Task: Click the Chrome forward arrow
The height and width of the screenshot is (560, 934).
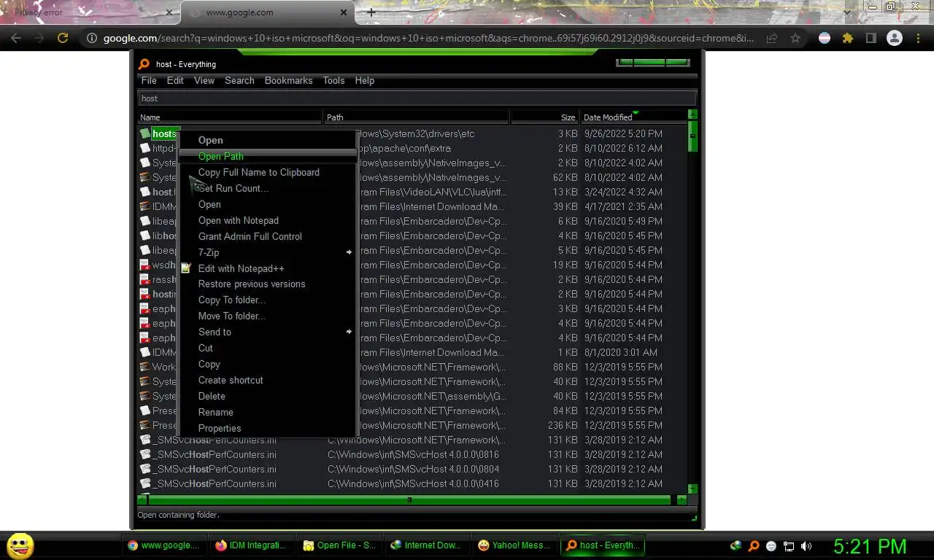Action: 39,38
